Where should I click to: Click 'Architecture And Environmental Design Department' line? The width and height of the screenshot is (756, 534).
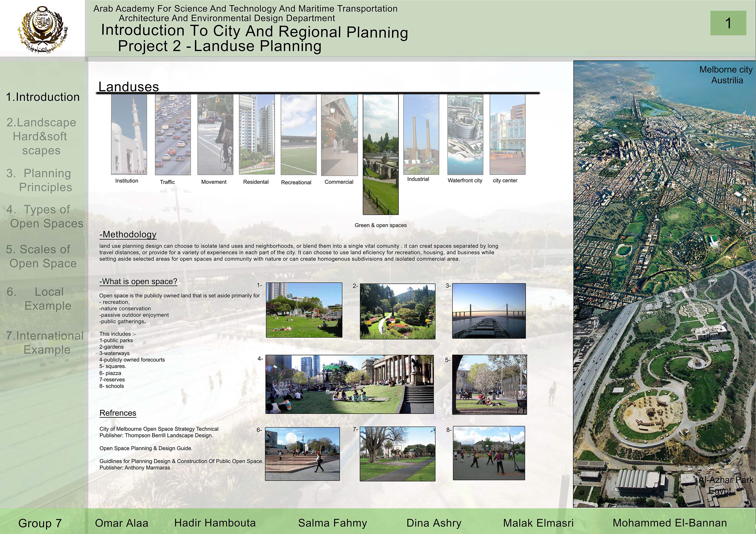pyautogui.click(x=227, y=18)
